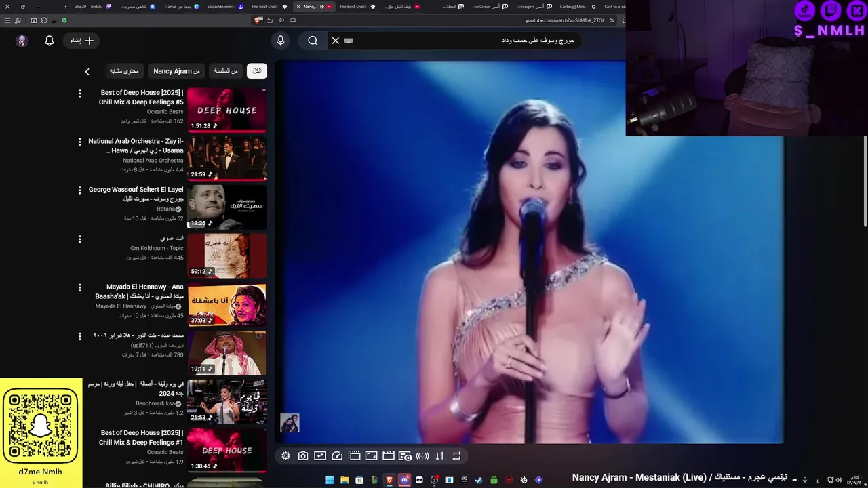Open the Brave sidebar hamburger menu

(x=7, y=20)
